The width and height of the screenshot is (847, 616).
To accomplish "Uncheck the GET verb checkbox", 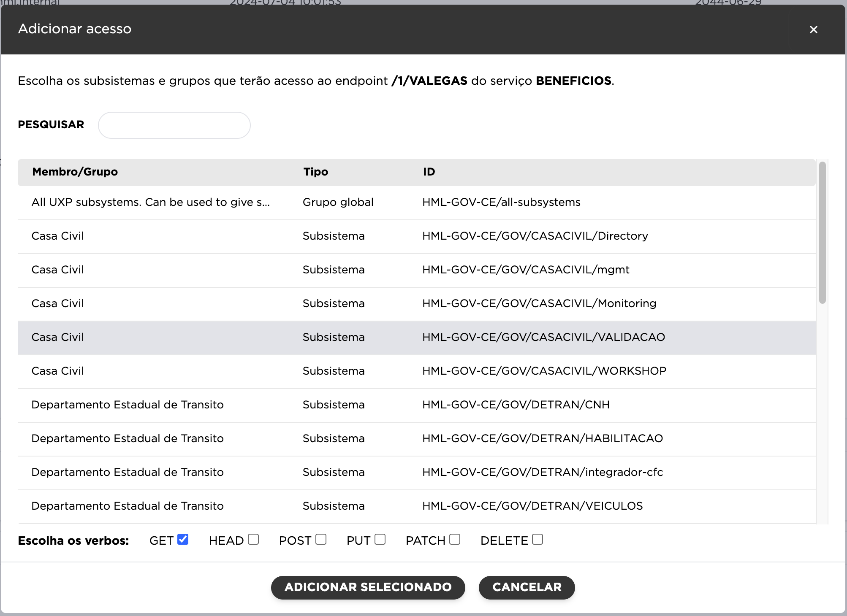I will pos(183,539).
